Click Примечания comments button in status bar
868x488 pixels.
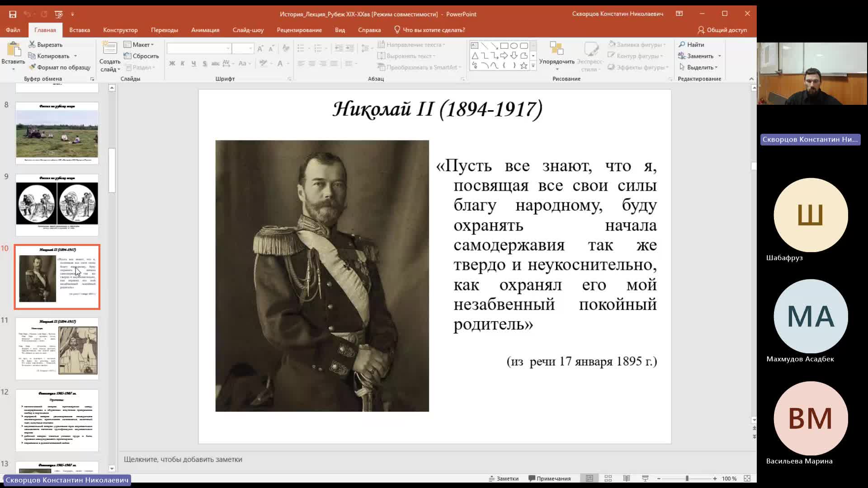(x=549, y=479)
